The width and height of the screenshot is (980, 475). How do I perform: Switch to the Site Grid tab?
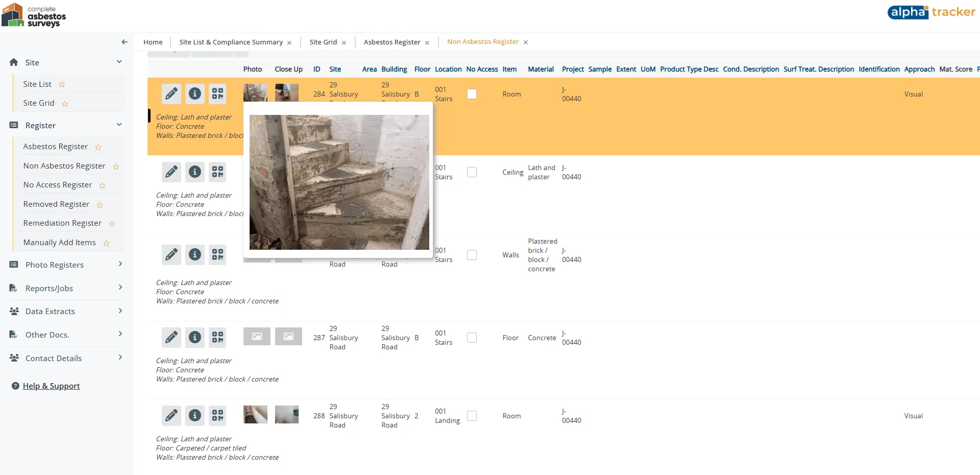(323, 42)
